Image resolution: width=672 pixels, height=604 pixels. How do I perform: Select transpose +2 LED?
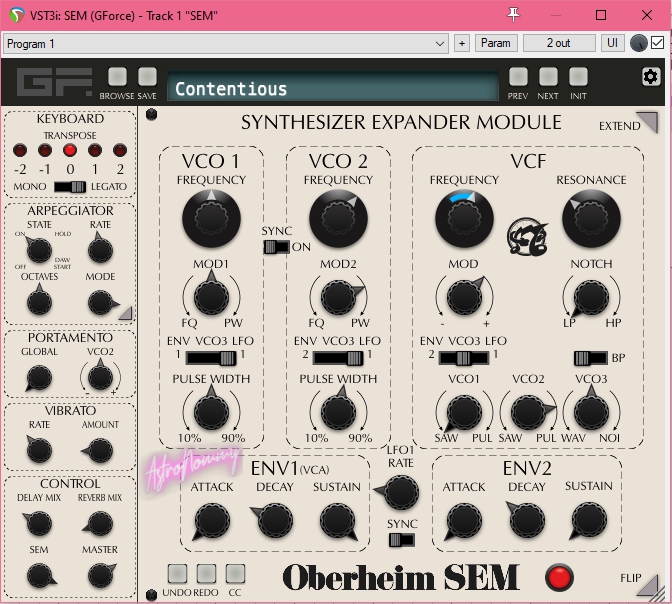point(120,150)
